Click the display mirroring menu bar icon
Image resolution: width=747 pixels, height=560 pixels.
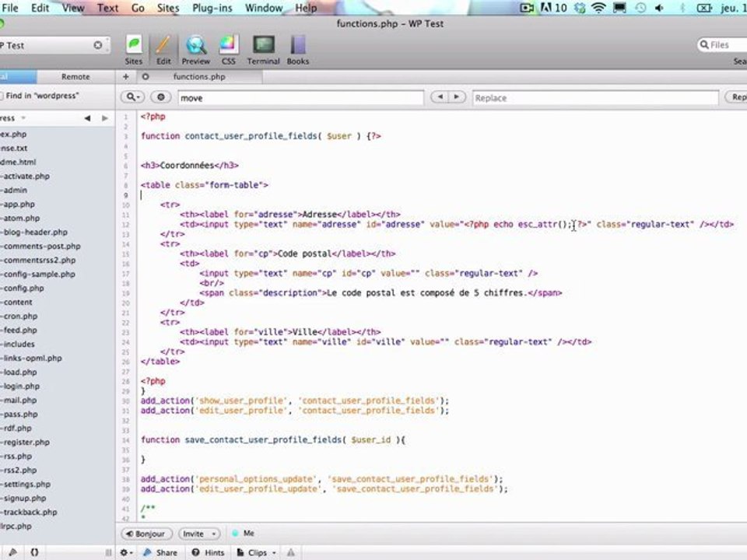[x=619, y=8]
